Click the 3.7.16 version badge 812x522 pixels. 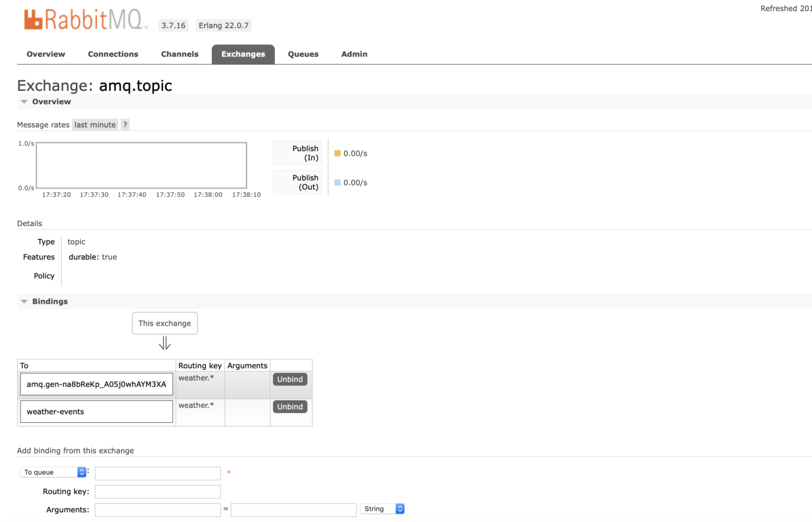click(173, 25)
